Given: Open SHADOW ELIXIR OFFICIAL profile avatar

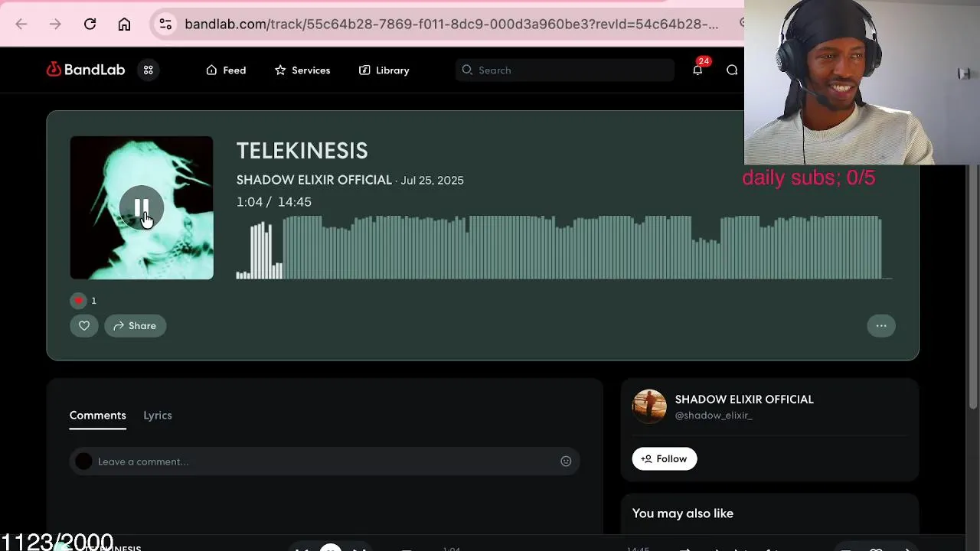Looking at the screenshot, I should pyautogui.click(x=649, y=406).
